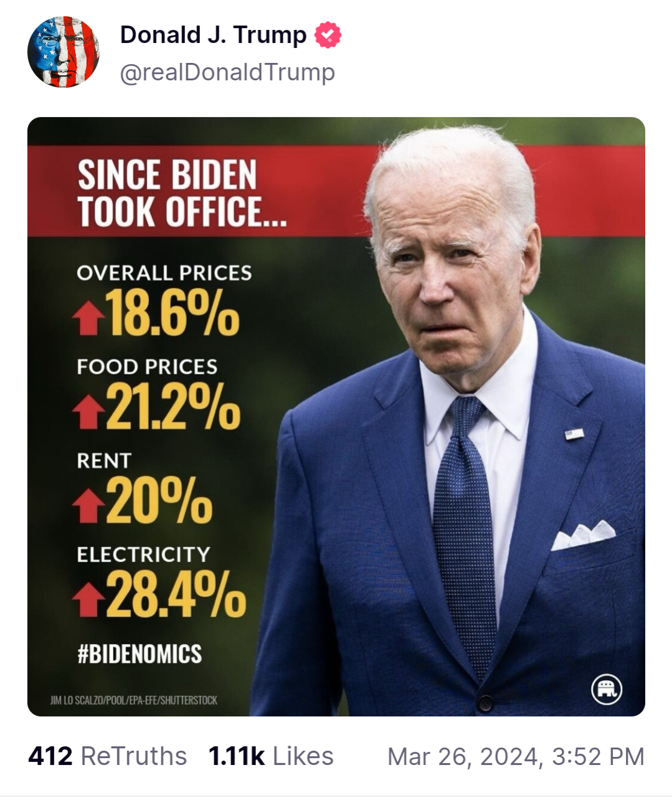Visit the @realDonaldTrump handle link
The width and height of the screenshot is (672, 808).
coord(227,72)
